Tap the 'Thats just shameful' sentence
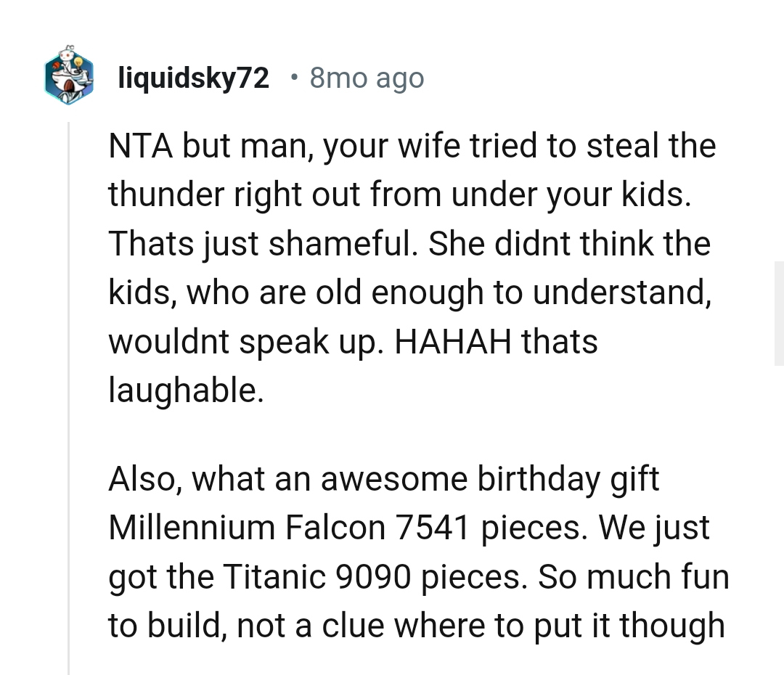Viewport: 784px width, 675px height. pyautogui.click(x=261, y=244)
